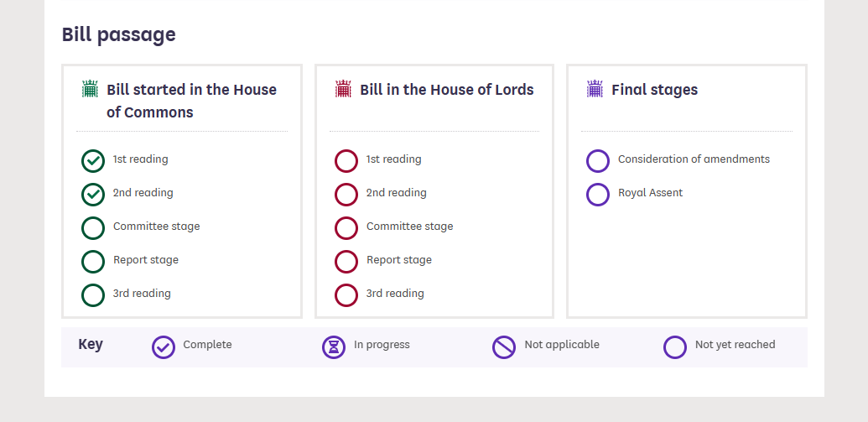The width and height of the screenshot is (868, 422).
Task: Click the red House of Lords portcullis icon
Action: point(343,89)
